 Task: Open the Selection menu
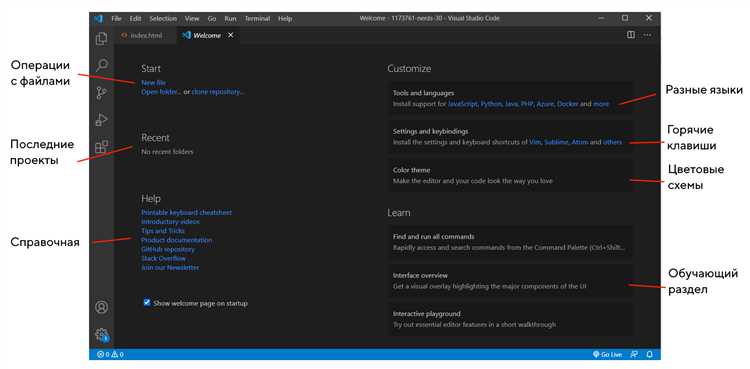point(163,19)
